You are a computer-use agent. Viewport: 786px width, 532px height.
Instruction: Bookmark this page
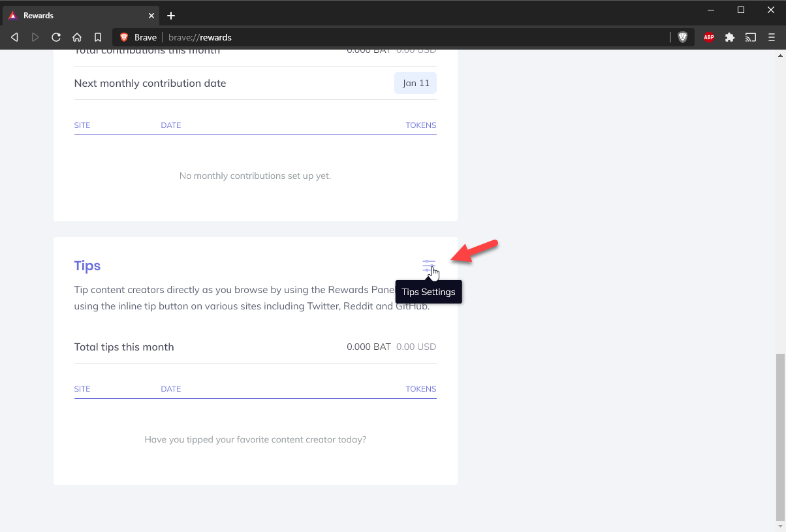point(98,37)
